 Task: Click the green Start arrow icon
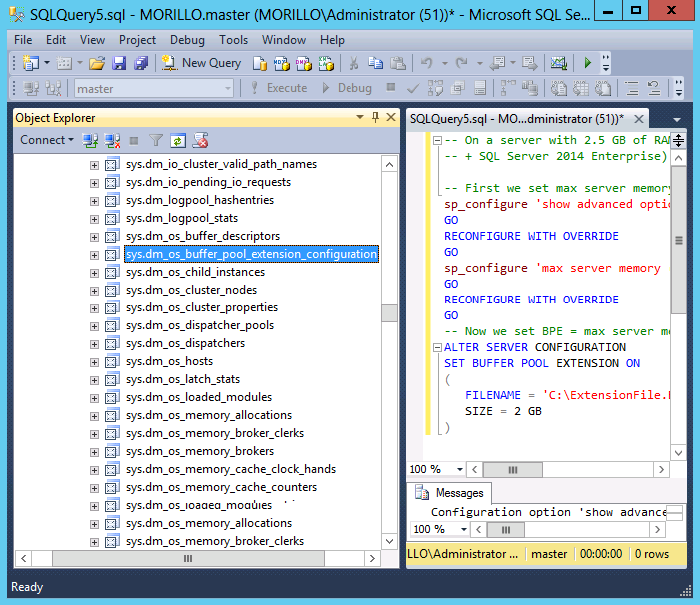point(587,63)
